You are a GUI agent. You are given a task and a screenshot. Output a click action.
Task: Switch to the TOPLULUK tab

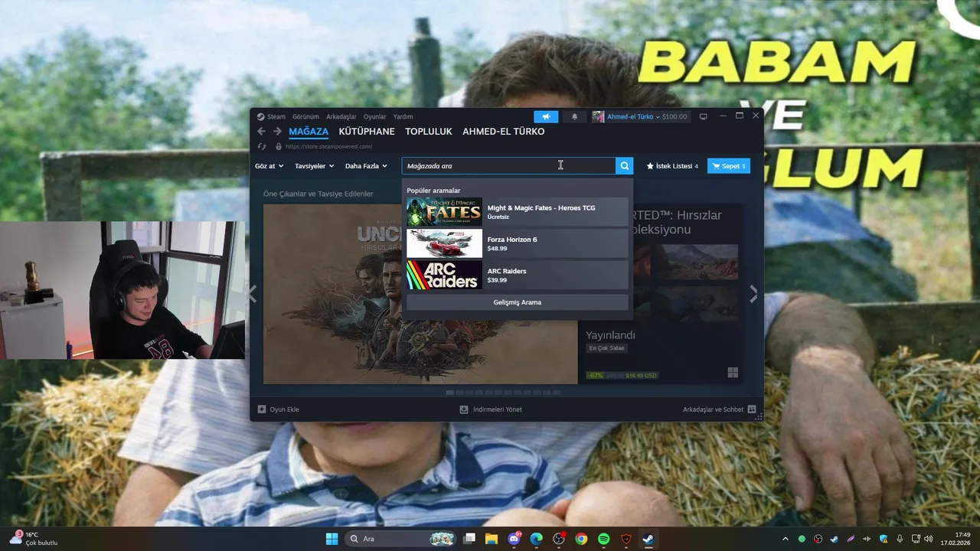[429, 132]
